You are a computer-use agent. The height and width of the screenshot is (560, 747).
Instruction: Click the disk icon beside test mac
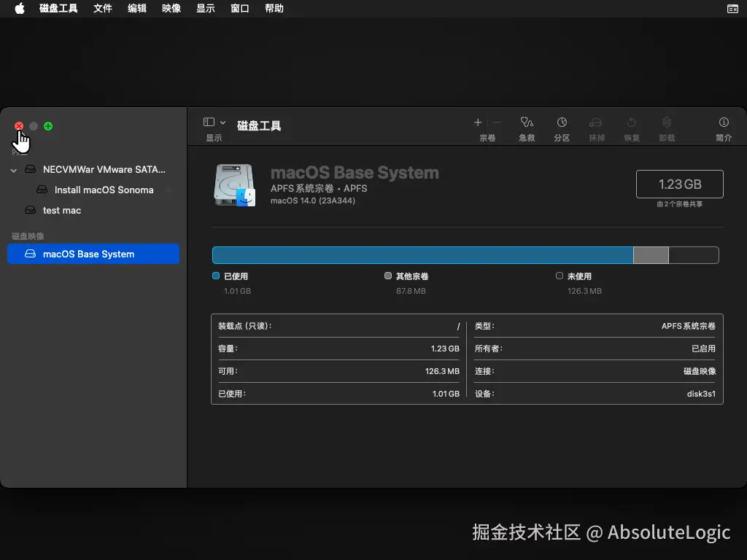pos(30,209)
